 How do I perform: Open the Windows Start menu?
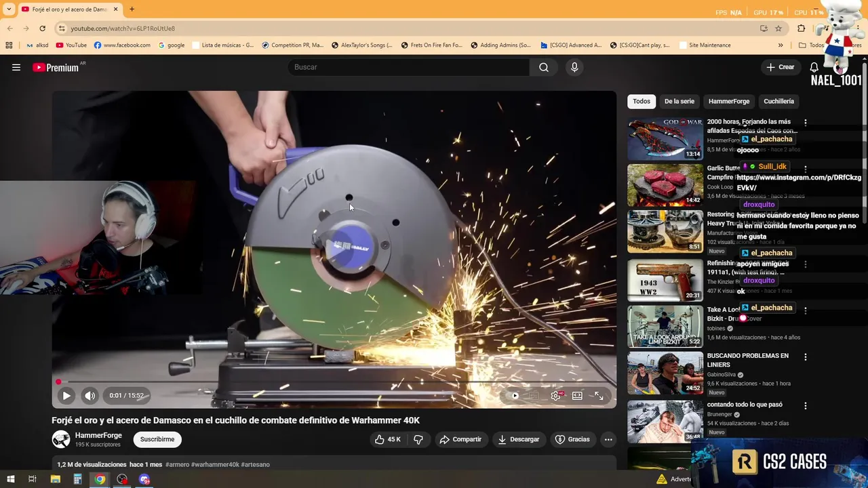click(x=10, y=479)
